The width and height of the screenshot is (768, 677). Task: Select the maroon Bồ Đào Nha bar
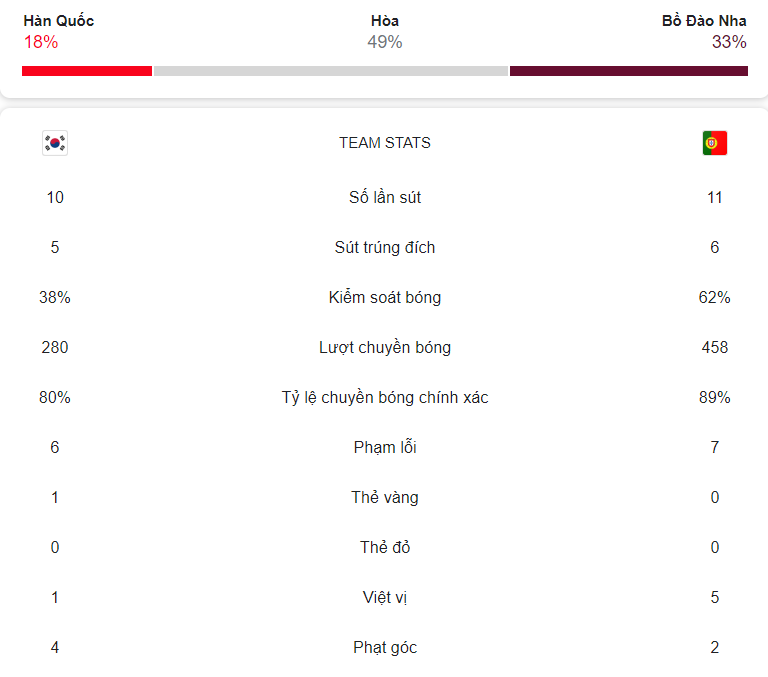click(629, 71)
